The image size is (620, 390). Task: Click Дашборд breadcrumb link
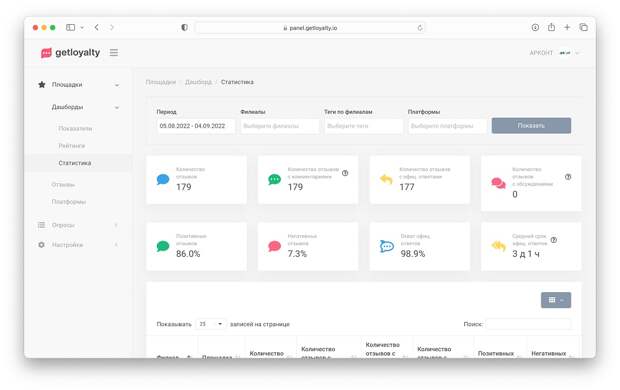[x=198, y=82]
